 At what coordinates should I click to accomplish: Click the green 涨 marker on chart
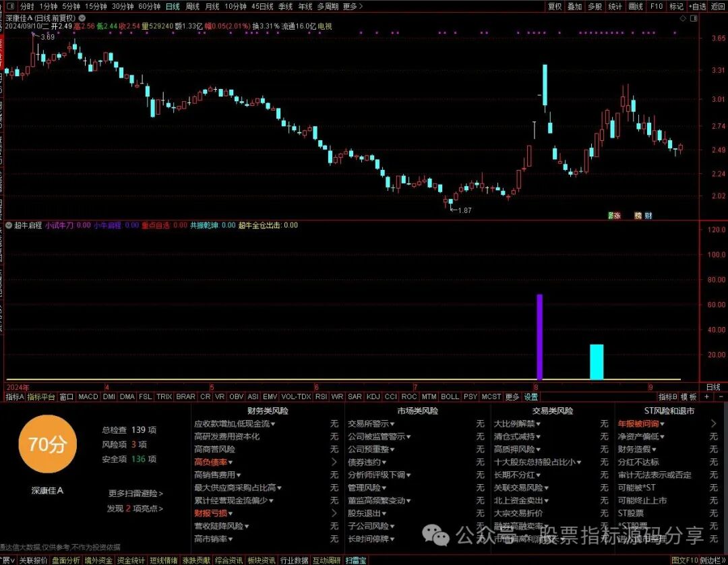[x=614, y=216]
